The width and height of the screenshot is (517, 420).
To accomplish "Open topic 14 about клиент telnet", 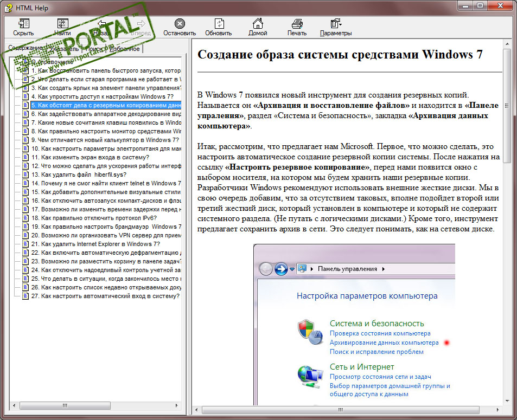I will tap(106, 183).
